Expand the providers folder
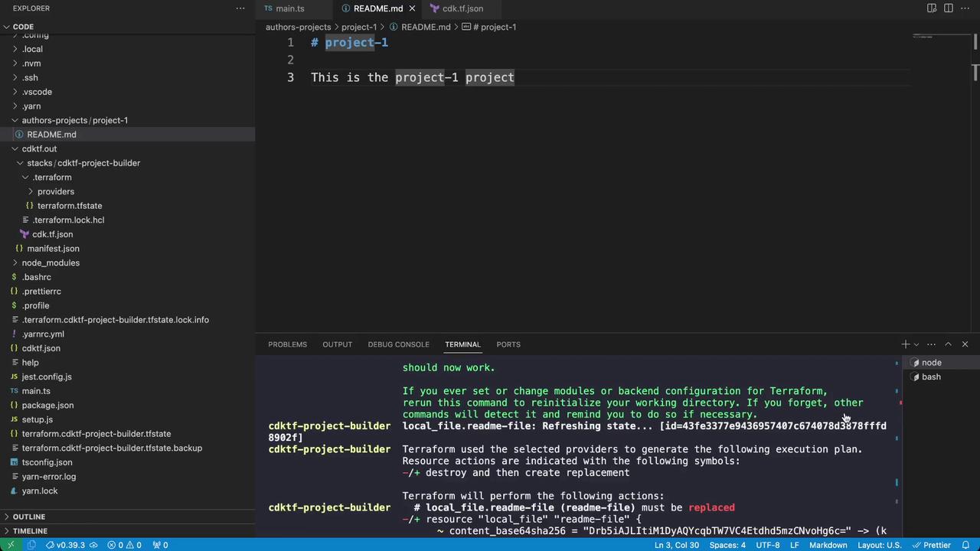 coord(56,191)
